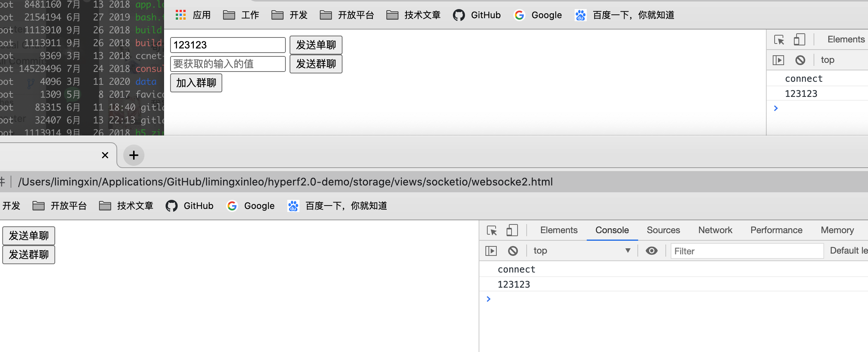
Task: Select inspect element icon in upper DevTools
Action: click(x=779, y=39)
